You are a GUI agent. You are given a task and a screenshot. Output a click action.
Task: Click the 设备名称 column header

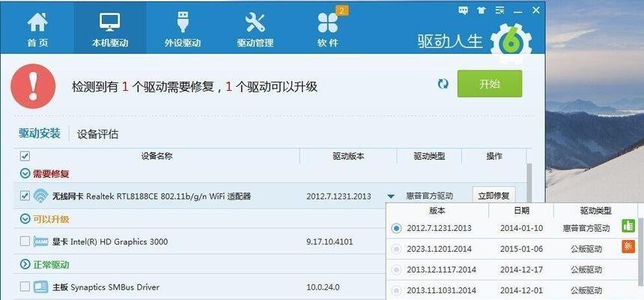[x=157, y=156]
